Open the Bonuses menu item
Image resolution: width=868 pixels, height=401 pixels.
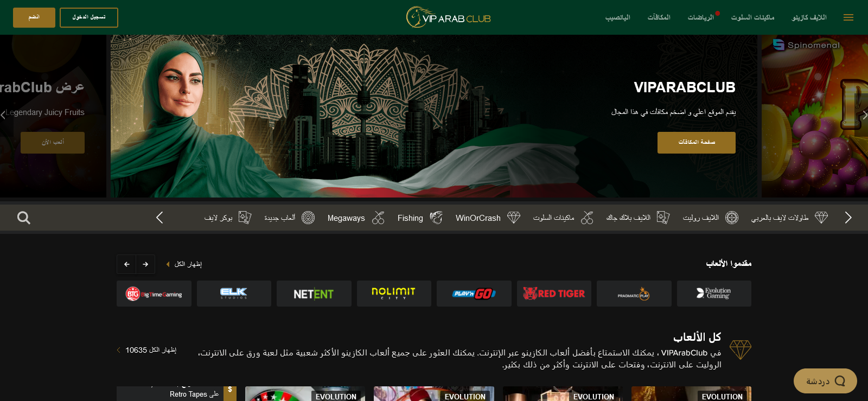(659, 17)
